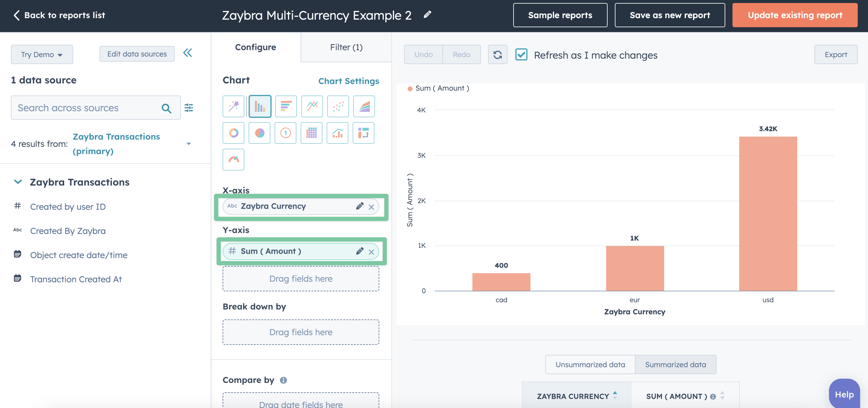Switch to the Configure tab
868x408 pixels.
(x=256, y=47)
